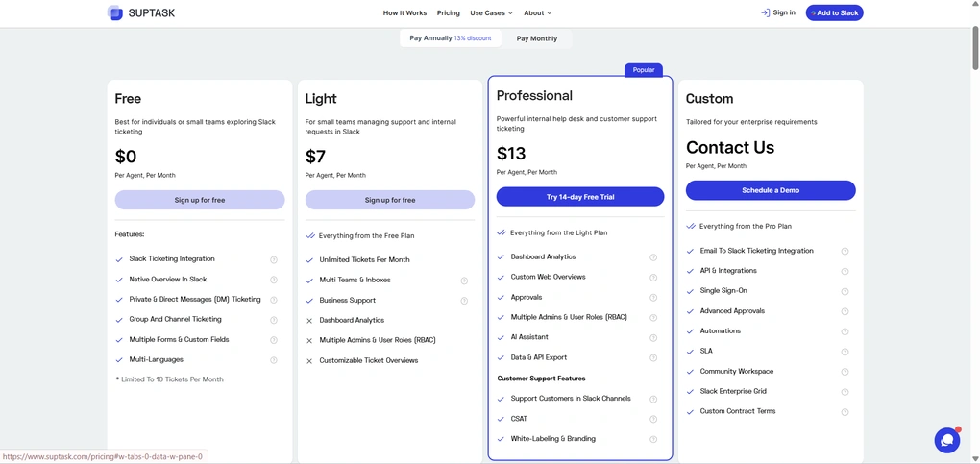
Task: Show info for SLA feature
Action: tap(845, 352)
